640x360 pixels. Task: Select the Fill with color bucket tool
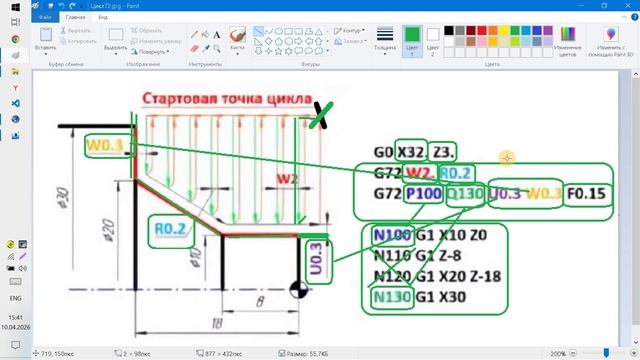(206, 35)
